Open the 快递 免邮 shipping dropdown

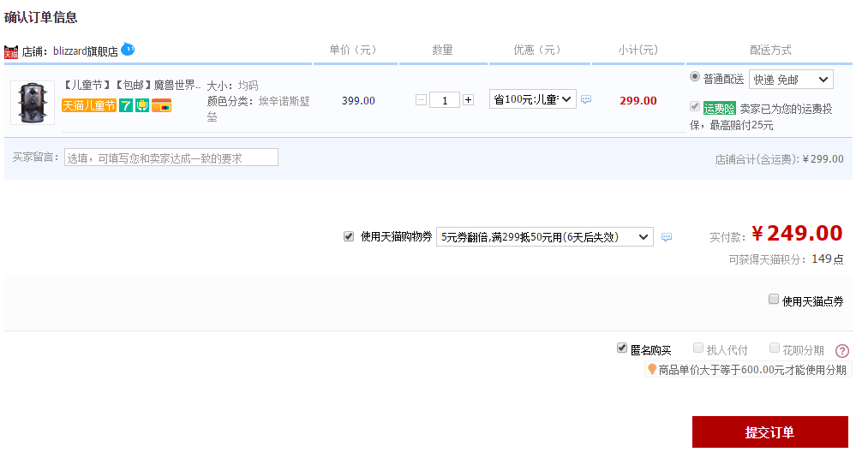pos(791,80)
